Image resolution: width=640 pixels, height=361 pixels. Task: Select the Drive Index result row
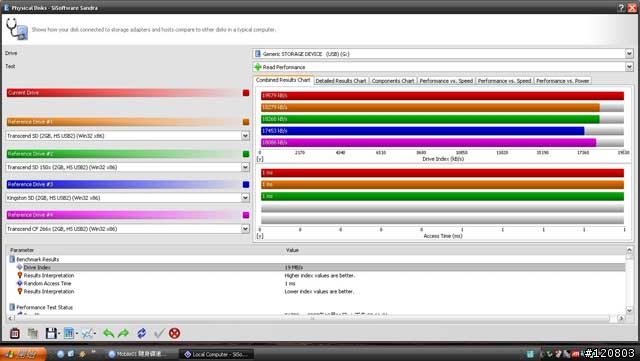(x=316, y=267)
